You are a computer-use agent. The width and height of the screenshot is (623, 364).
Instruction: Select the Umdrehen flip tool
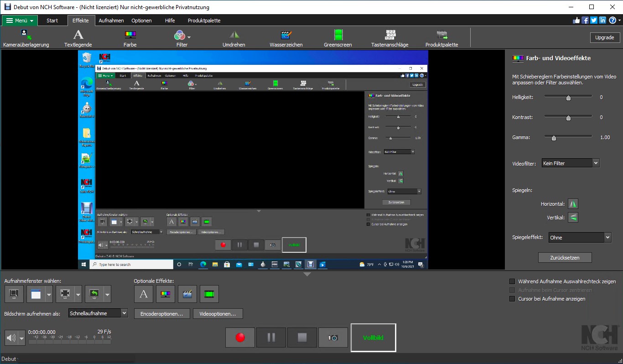[x=234, y=38]
